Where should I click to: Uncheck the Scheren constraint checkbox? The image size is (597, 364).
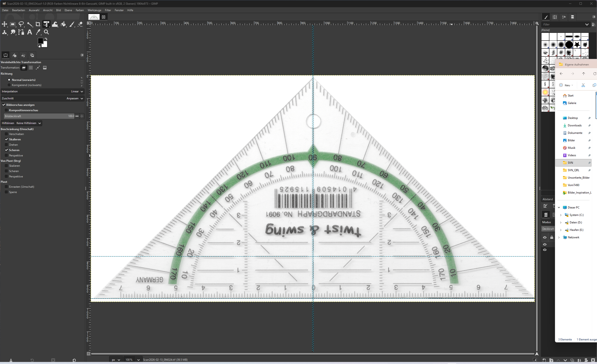(x=7, y=150)
